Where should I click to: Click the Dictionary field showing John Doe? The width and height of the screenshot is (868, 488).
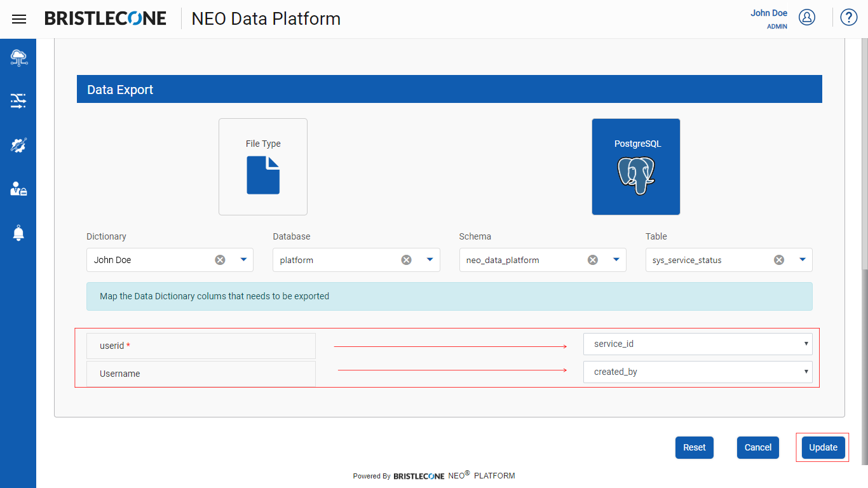coord(170,260)
